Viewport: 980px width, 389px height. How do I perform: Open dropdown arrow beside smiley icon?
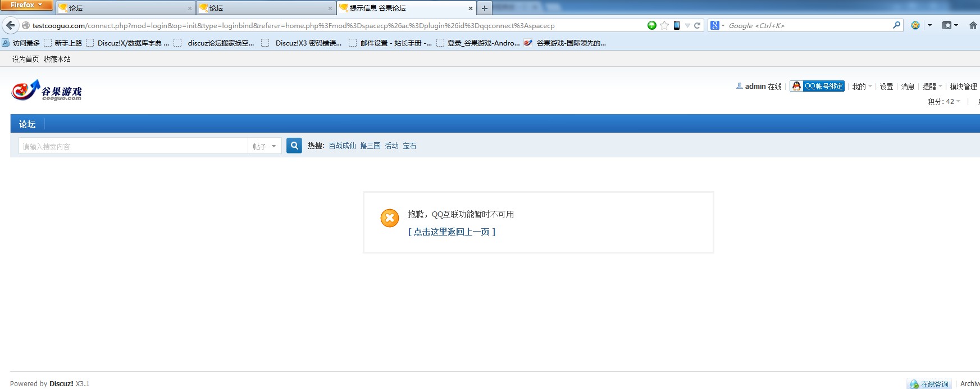click(x=929, y=25)
